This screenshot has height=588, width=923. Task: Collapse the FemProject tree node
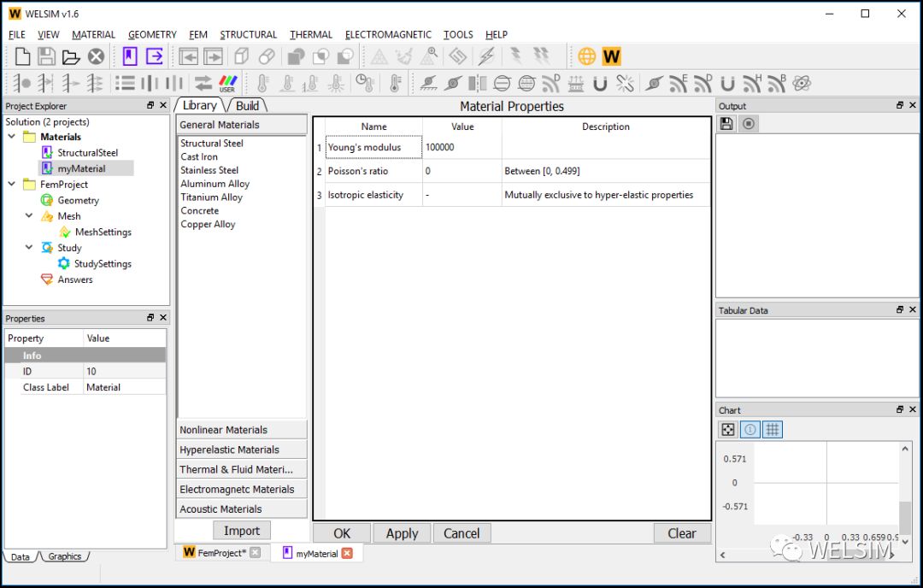click(x=12, y=185)
